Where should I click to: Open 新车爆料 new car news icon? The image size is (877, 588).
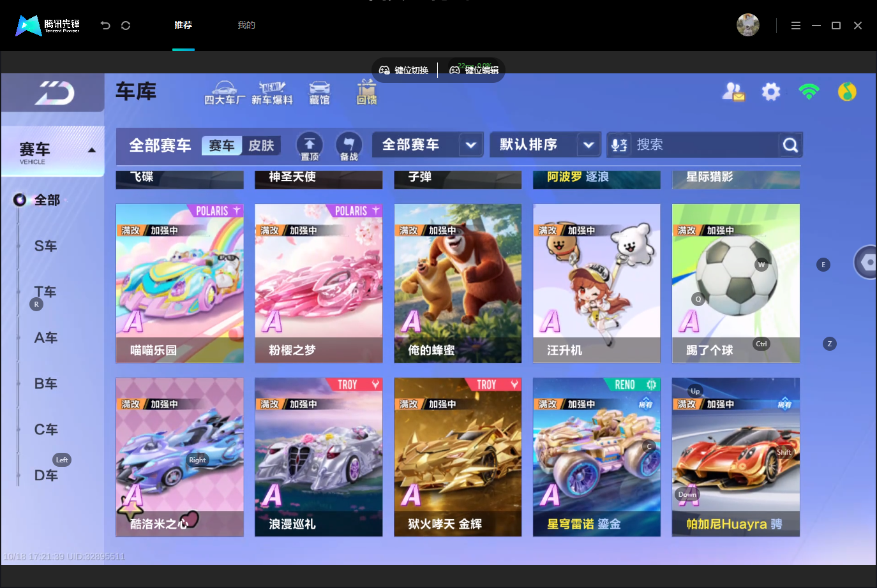272,92
